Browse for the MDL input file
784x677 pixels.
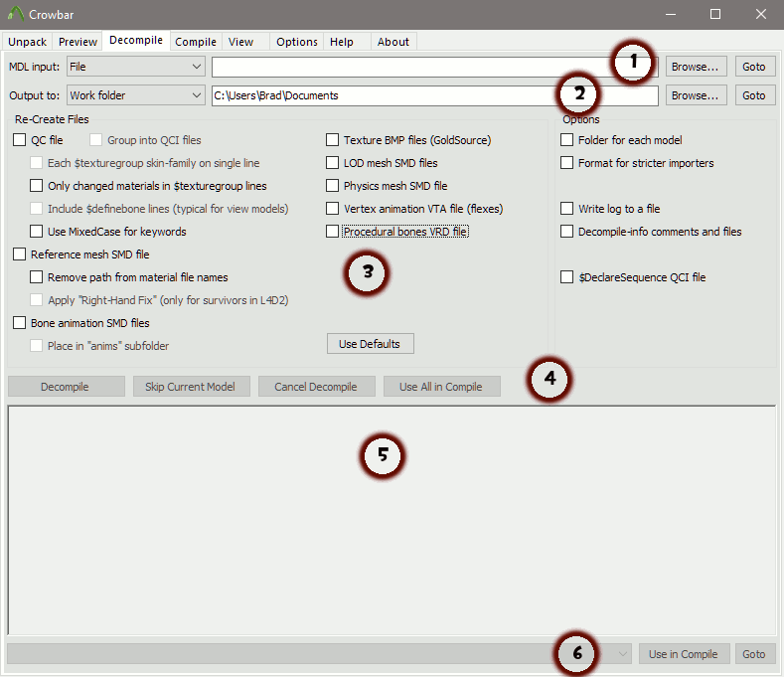(696, 67)
